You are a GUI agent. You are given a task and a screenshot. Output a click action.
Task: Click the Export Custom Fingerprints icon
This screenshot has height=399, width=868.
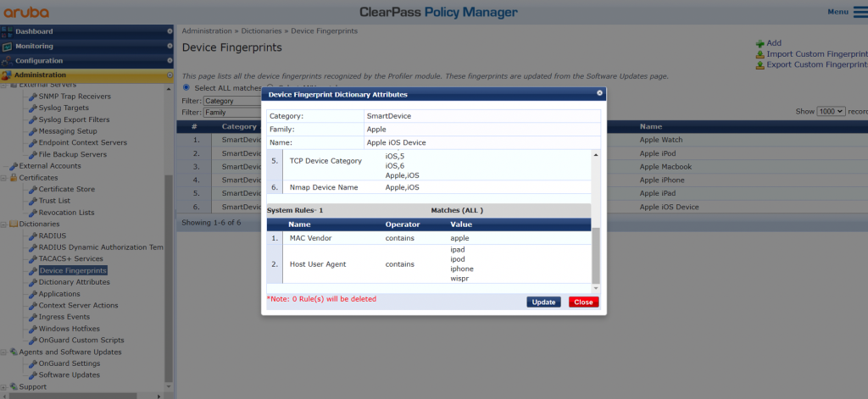tap(760, 64)
